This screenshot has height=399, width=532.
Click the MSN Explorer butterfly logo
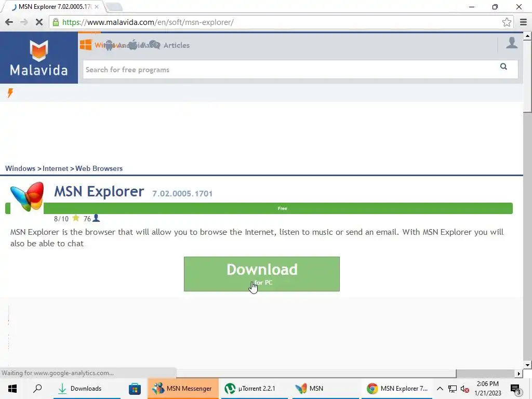coord(27,197)
